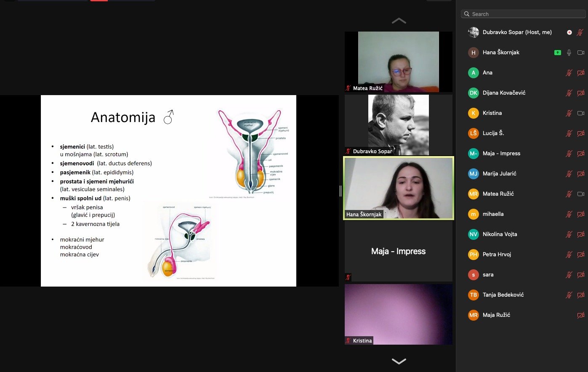Click Maja - Impress muted mic icon in list

(x=569, y=154)
